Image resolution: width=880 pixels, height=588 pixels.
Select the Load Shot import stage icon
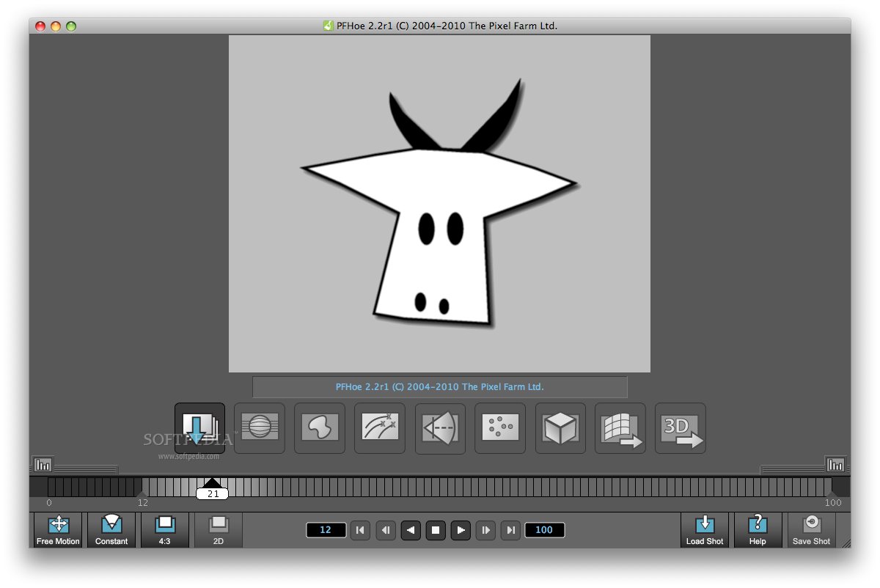199,428
